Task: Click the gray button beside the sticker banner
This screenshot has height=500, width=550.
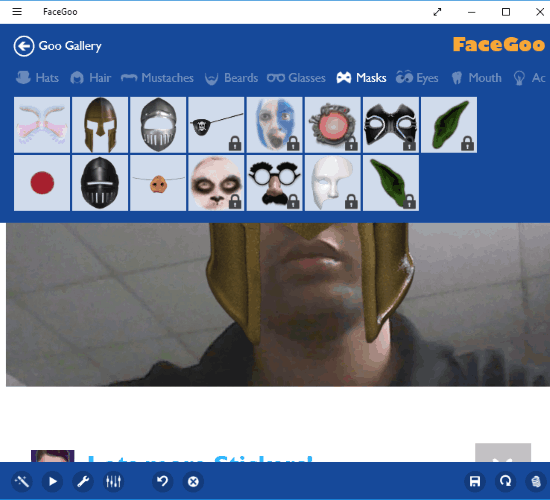Action: pos(503,453)
